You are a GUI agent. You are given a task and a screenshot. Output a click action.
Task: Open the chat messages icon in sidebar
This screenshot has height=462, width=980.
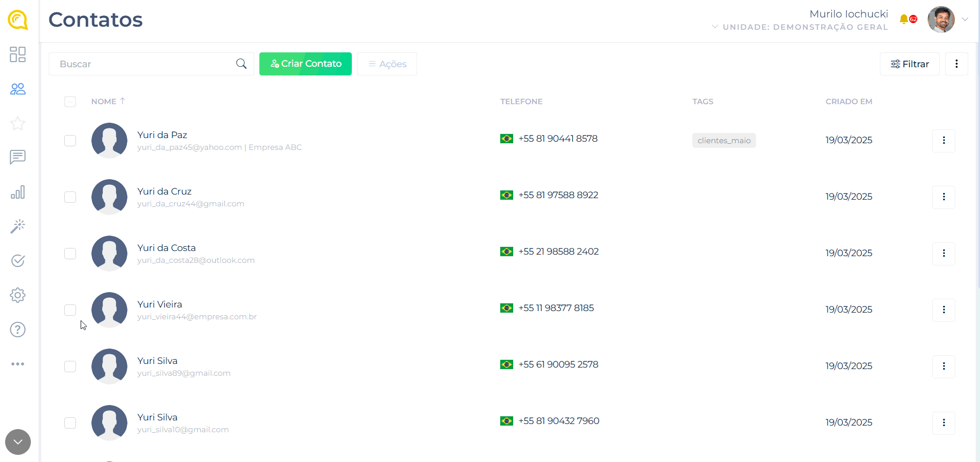coord(17,157)
